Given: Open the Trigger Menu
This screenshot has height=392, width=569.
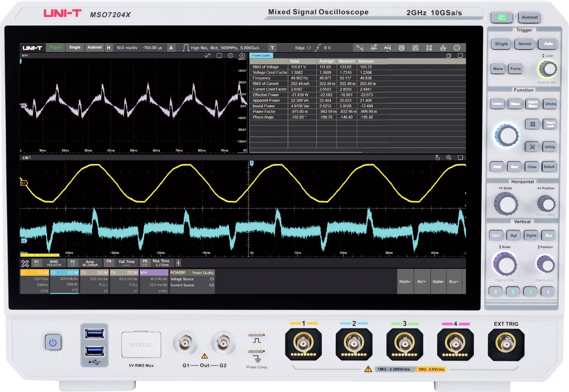Looking at the screenshot, I should (x=497, y=68).
